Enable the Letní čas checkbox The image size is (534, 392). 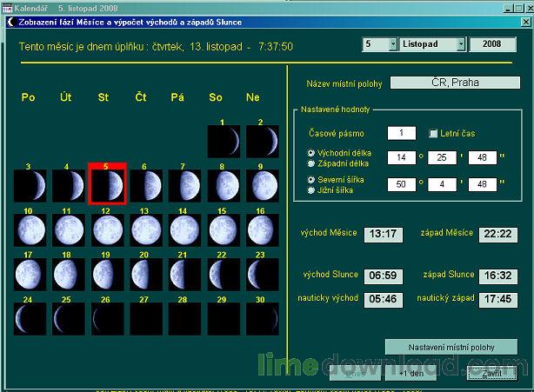tap(434, 134)
